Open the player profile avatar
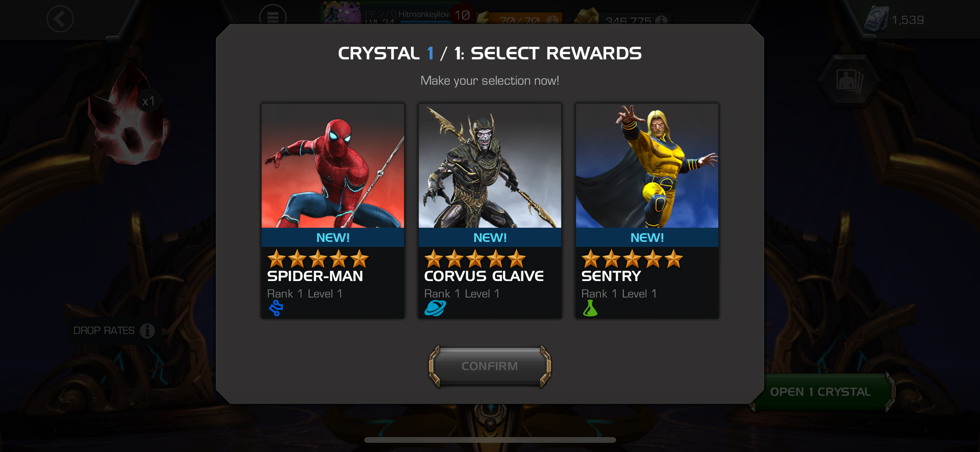 [342, 13]
